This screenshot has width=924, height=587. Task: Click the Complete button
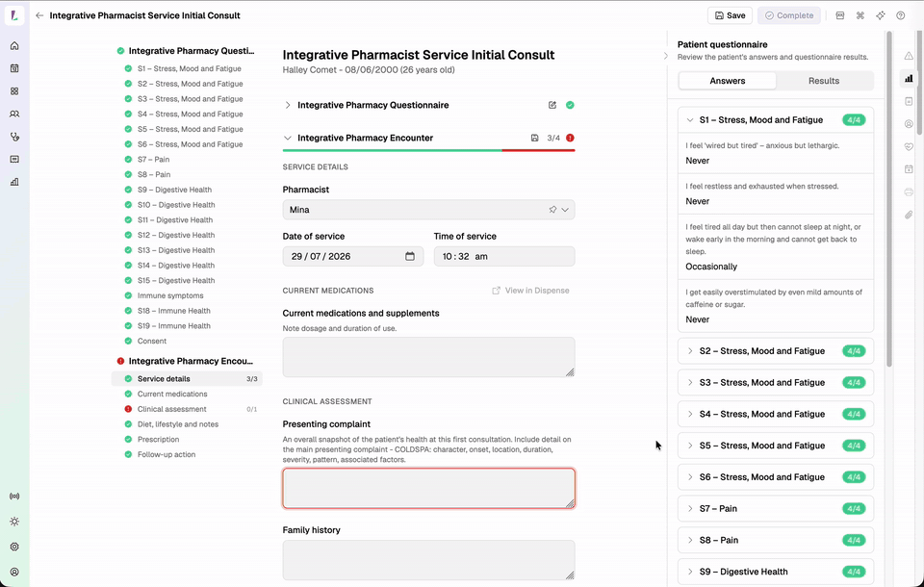tap(788, 15)
